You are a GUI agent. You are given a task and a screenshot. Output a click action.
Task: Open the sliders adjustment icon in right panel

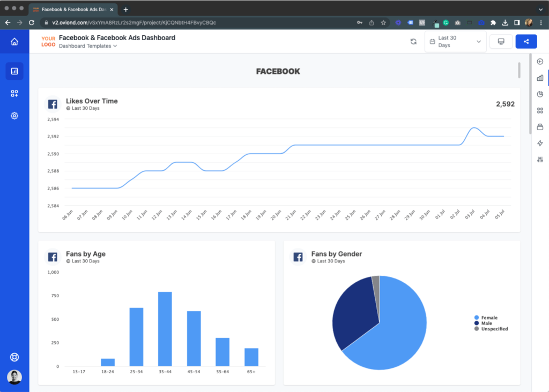click(540, 160)
